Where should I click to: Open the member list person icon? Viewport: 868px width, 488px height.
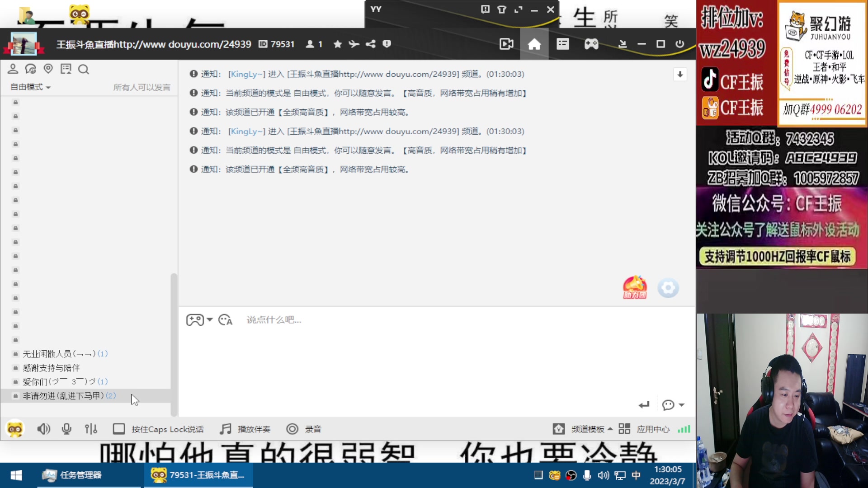[13, 69]
